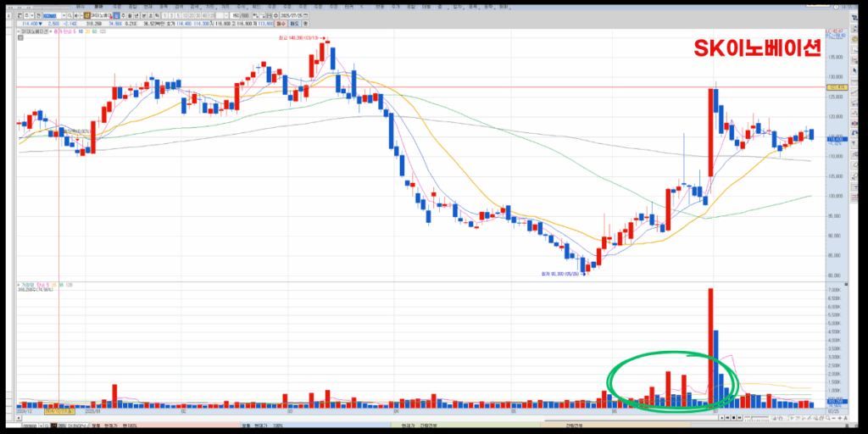Click the left arrow of horizontal chart scrollbar

[x=19, y=418]
